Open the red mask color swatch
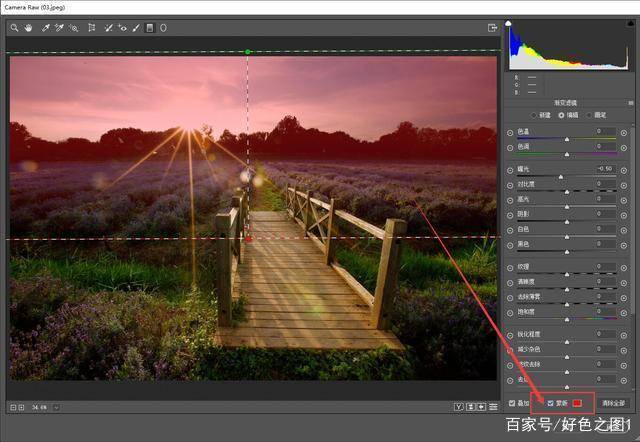Viewport: 640px width, 442px height. pos(578,403)
